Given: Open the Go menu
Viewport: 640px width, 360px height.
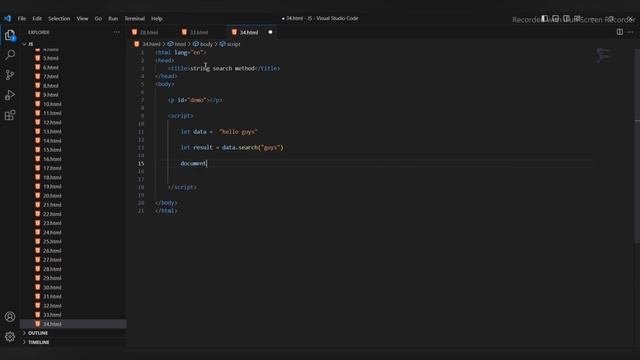Looking at the screenshot, I should pyautogui.click(x=98, y=18).
